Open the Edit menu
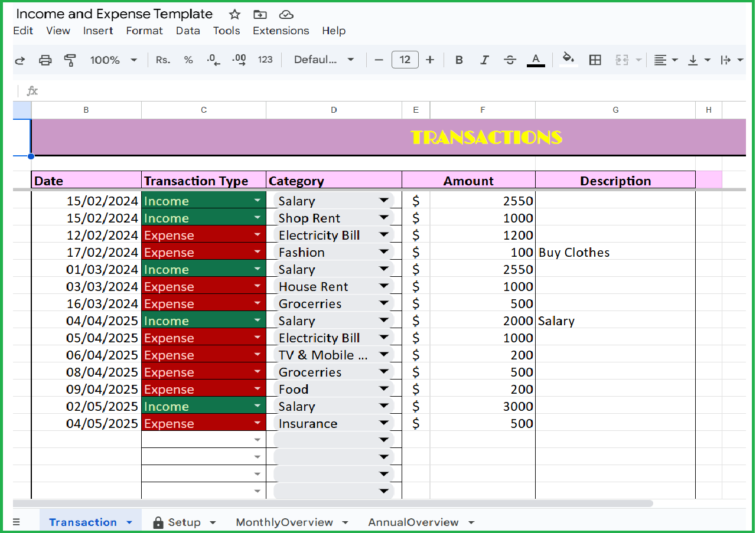The image size is (756, 533). click(x=23, y=31)
